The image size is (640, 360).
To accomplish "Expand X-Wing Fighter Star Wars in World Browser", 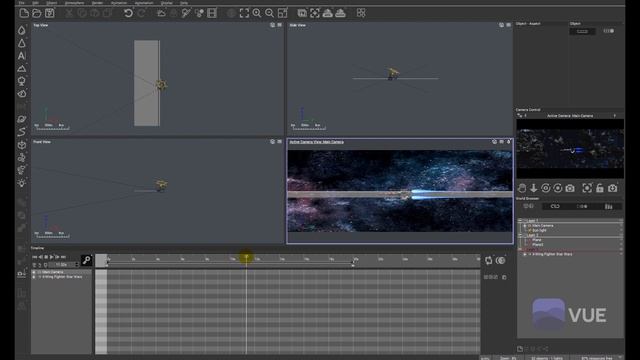I will pos(525,254).
